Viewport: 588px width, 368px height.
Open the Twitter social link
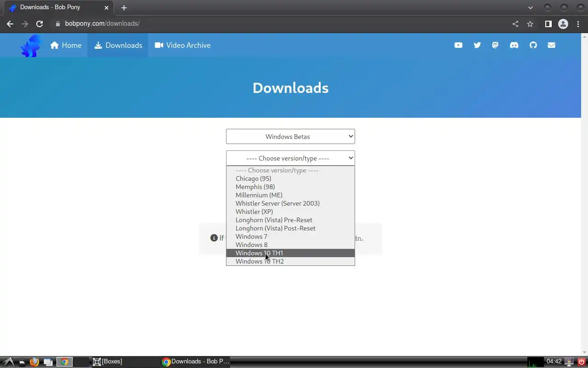477,45
